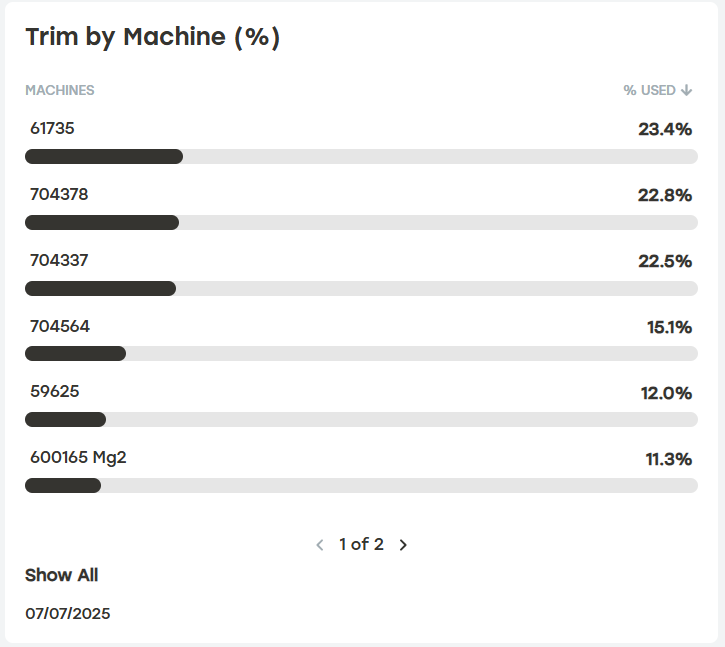Click the progress bar for 600165 Mg2
Screen dimensions: 725x647
(x=361, y=485)
